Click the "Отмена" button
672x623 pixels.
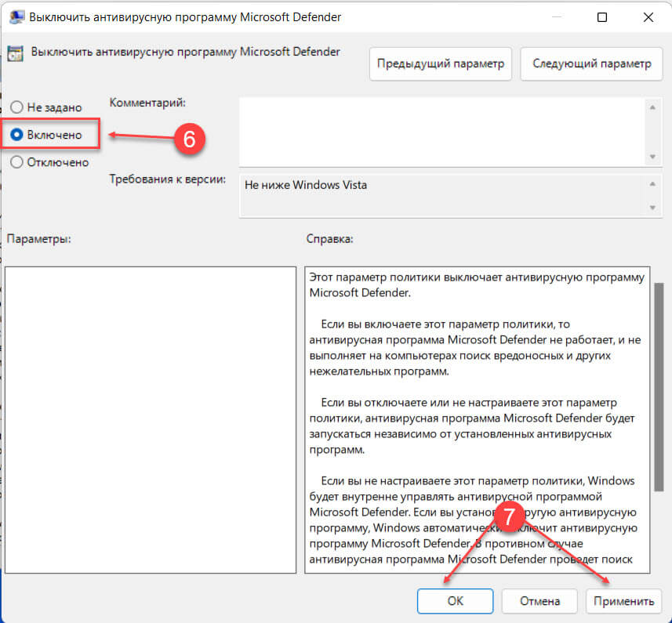pos(539,601)
